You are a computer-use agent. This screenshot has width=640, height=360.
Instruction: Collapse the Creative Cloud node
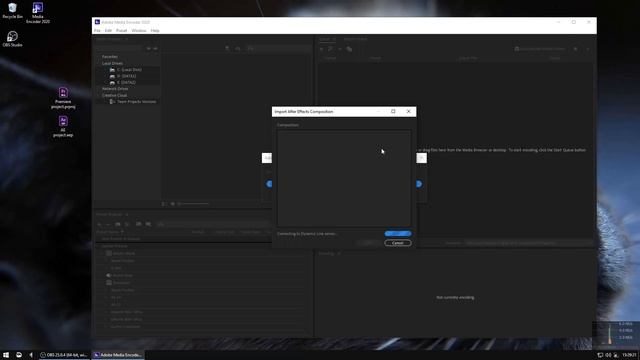click(x=98, y=95)
